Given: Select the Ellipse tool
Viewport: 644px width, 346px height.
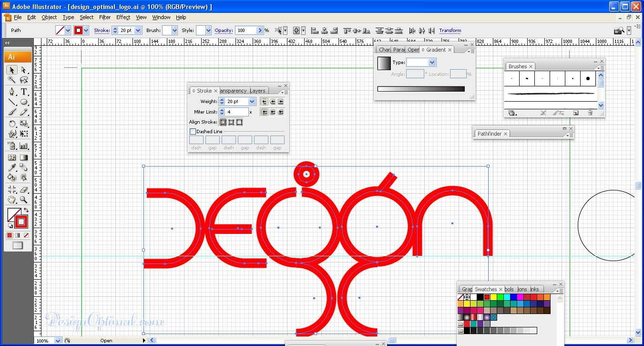Looking at the screenshot, I should click(x=23, y=102).
